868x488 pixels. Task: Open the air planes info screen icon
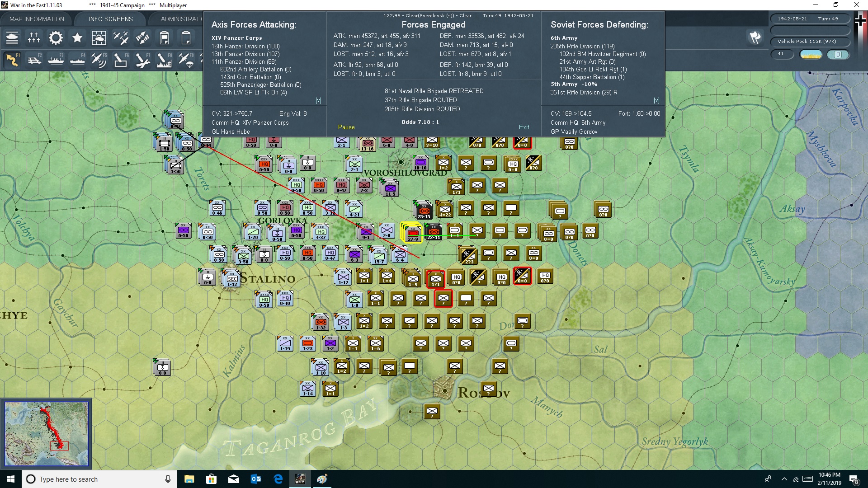click(121, 38)
